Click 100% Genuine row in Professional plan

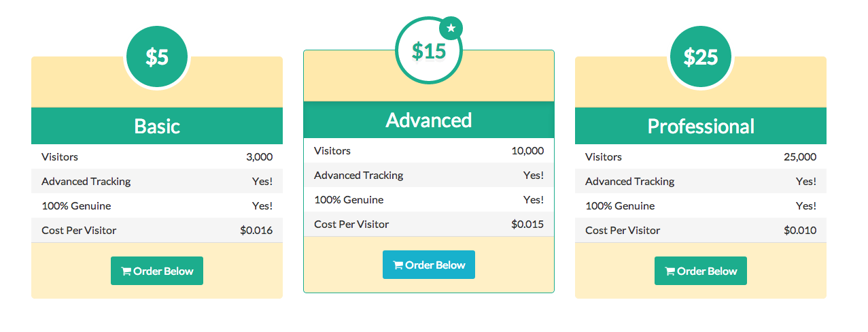(x=701, y=206)
